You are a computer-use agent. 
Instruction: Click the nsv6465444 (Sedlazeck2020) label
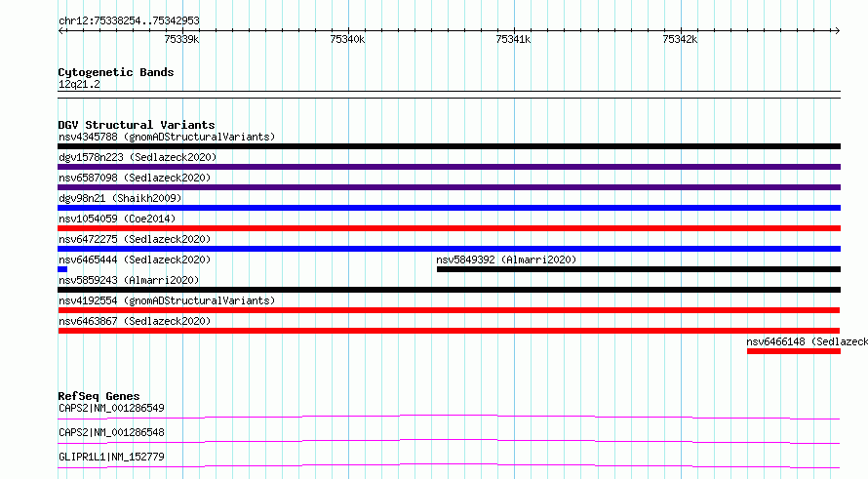135,259
